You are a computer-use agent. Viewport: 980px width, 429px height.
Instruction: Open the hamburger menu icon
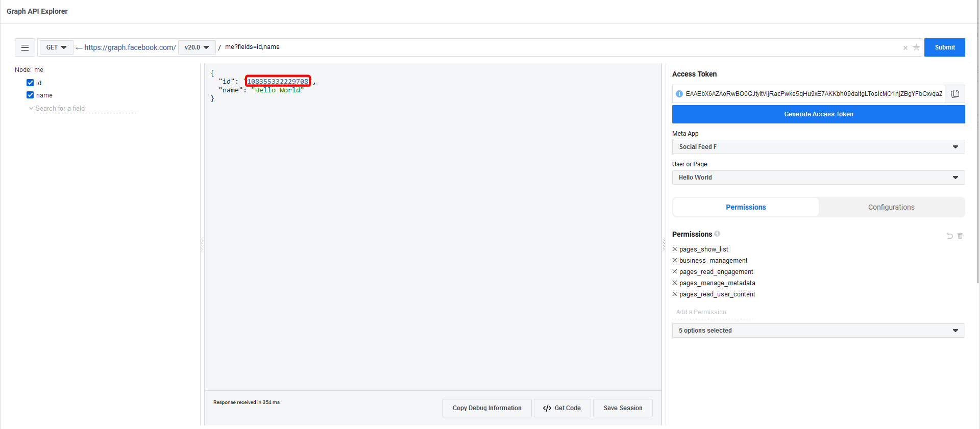tap(25, 47)
